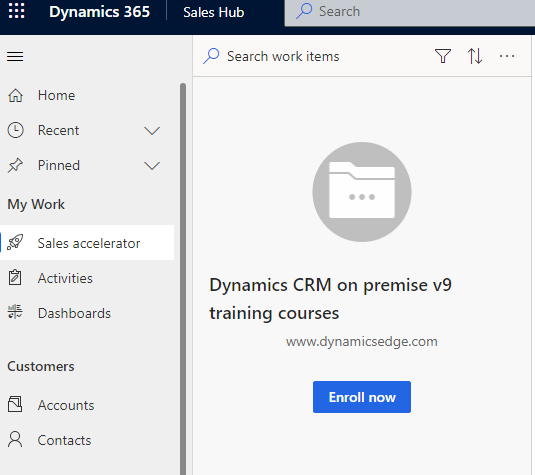Click the Sales accelerator rocket icon
535x475 pixels.
[15, 242]
